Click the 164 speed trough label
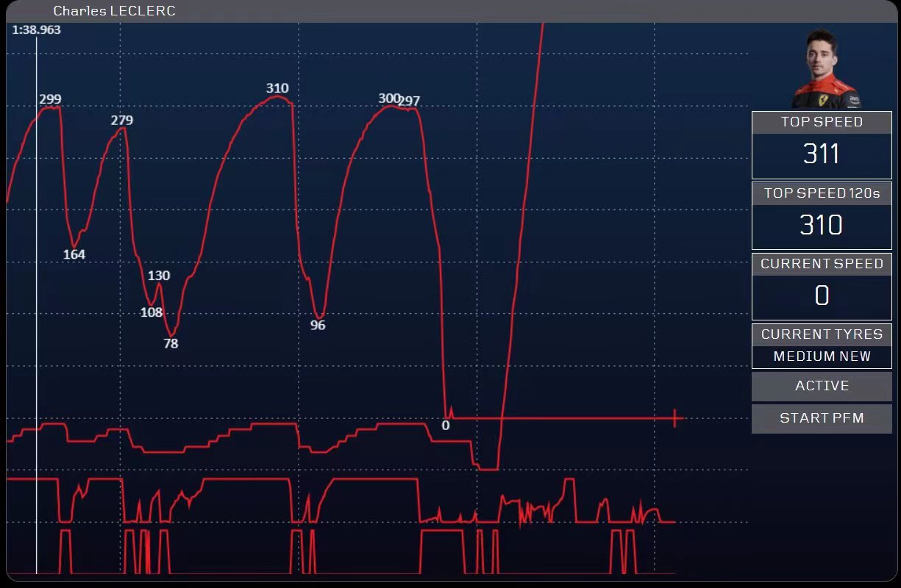Screen dimensions: 901x588 74,254
